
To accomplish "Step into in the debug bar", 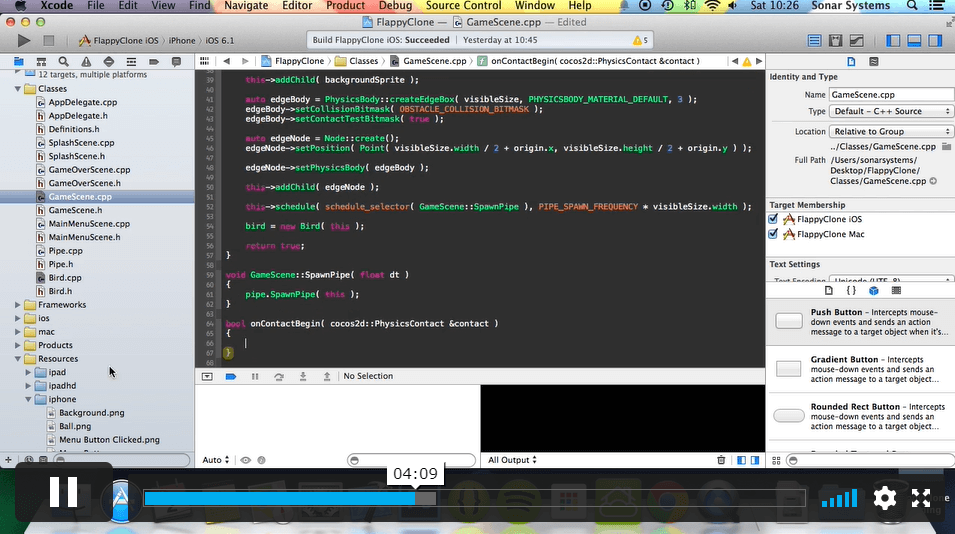I will 303,376.
